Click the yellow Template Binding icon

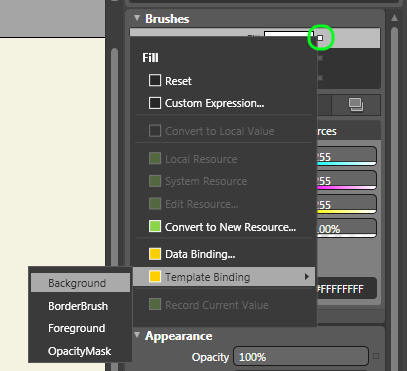click(x=155, y=277)
